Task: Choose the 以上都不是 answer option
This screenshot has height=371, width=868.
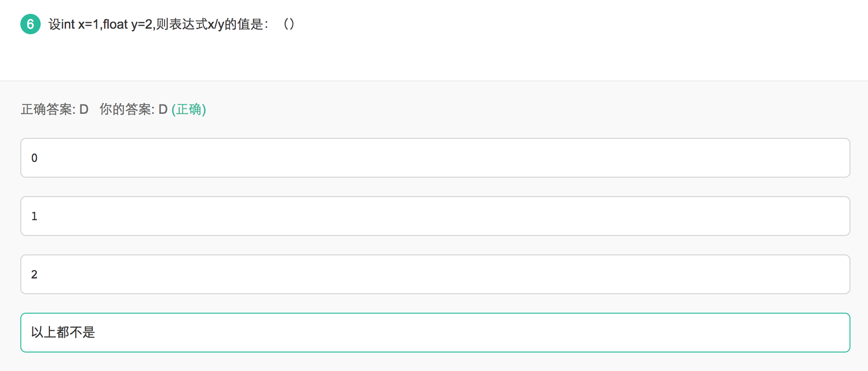Action: tap(434, 333)
